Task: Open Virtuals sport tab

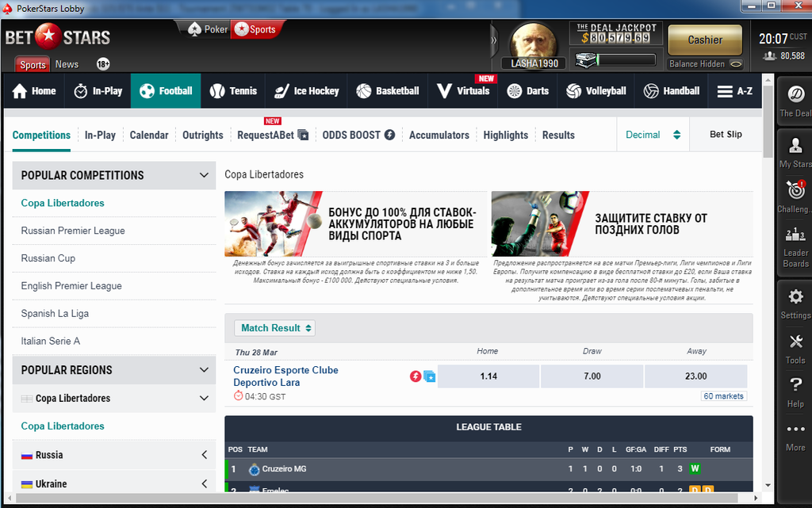Action: tap(463, 91)
